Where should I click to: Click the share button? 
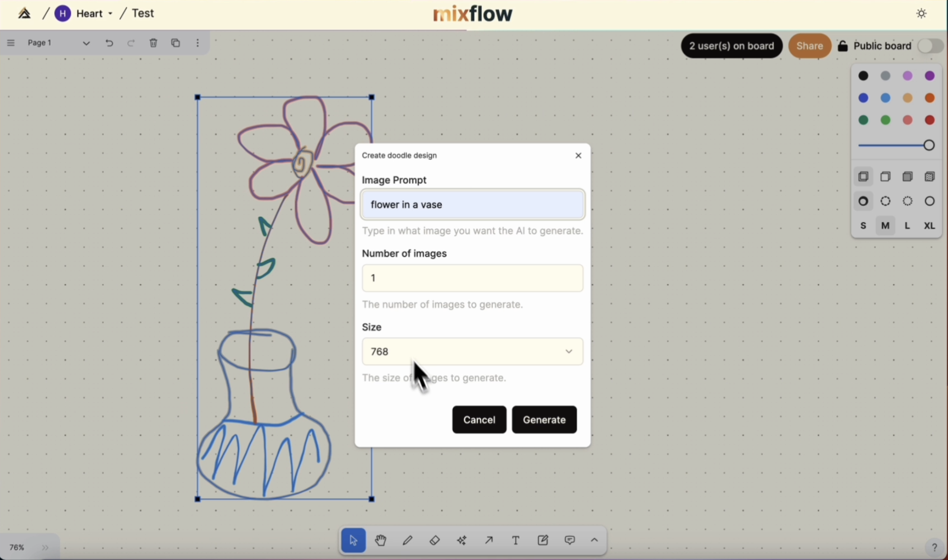coord(810,46)
